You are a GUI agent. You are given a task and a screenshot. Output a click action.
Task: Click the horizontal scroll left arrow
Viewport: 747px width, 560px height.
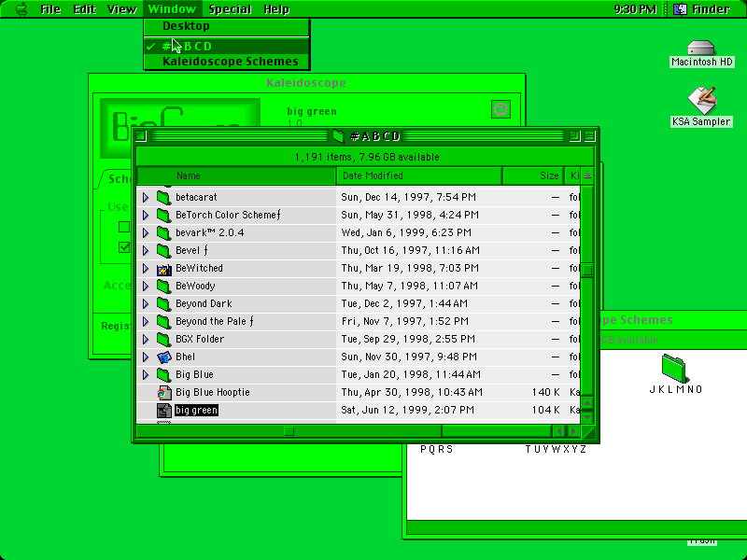click(x=559, y=431)
